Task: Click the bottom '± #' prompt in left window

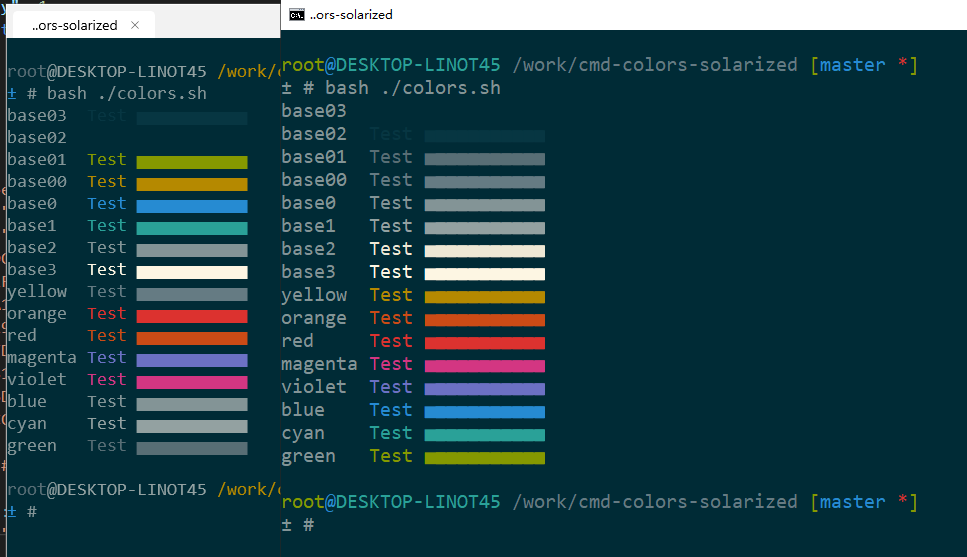Action: point(22,512)
